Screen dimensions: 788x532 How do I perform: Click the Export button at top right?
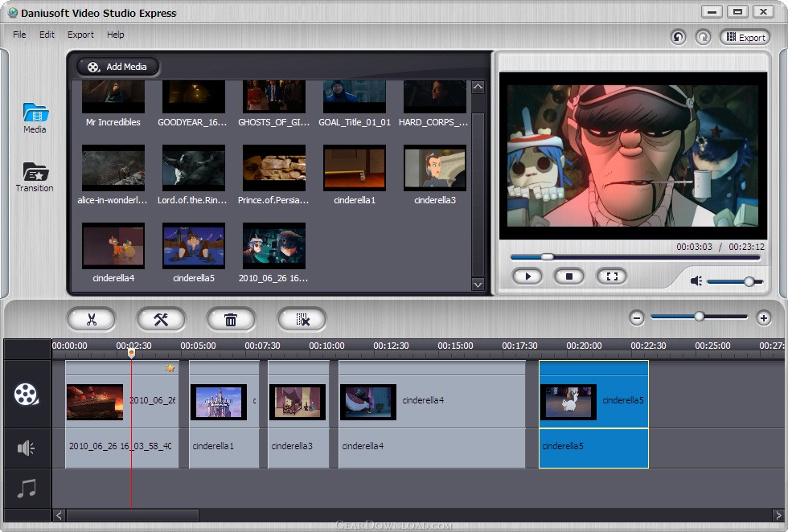745,37
